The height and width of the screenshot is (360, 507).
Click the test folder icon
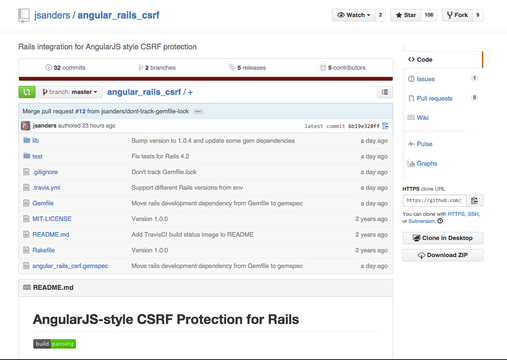click(x=27, y=156)
